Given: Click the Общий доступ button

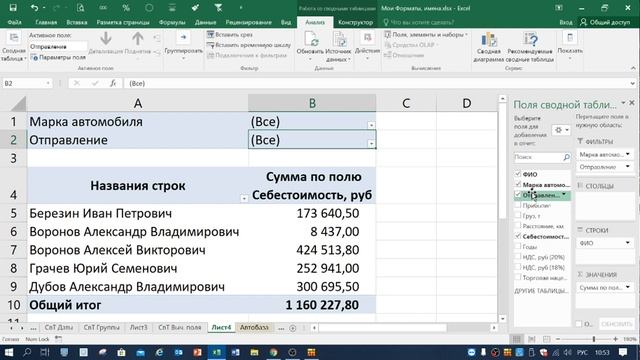Looking at the screenshot, I should (605, 22).
